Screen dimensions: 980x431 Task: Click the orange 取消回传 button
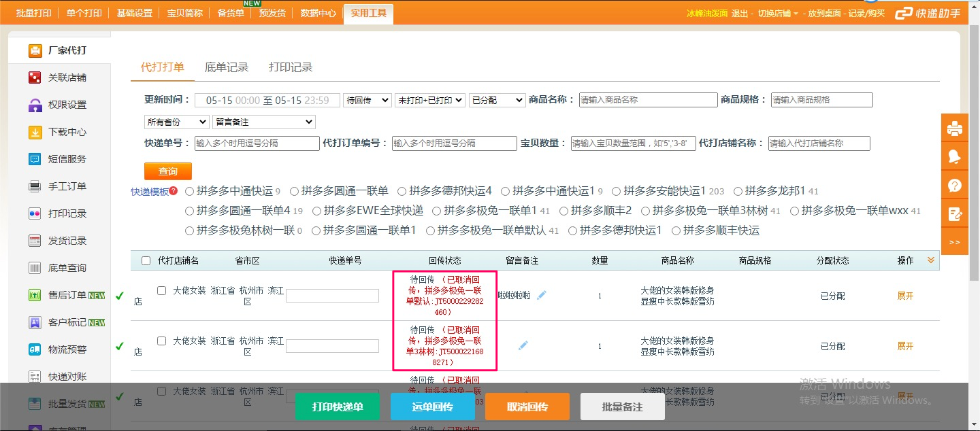[527, 407]
